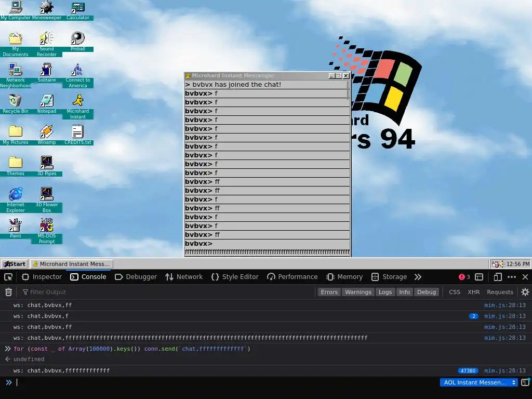Focus the Filter Output field
The image size is (532, 399).
pos(166,292)
